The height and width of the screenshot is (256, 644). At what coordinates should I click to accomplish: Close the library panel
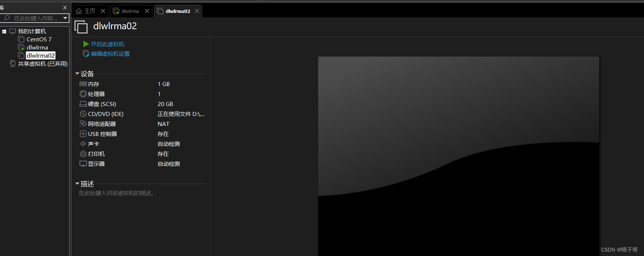pos(65,7)
